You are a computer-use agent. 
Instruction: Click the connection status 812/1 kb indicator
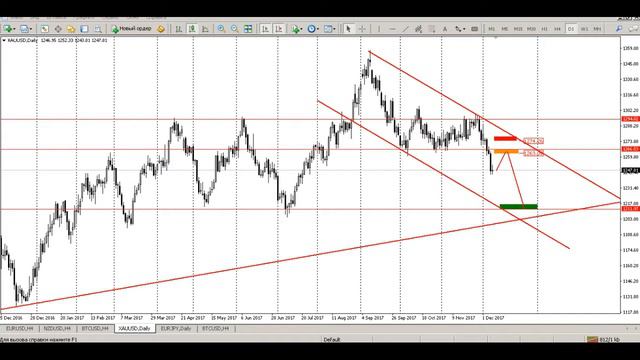(604, 340)
